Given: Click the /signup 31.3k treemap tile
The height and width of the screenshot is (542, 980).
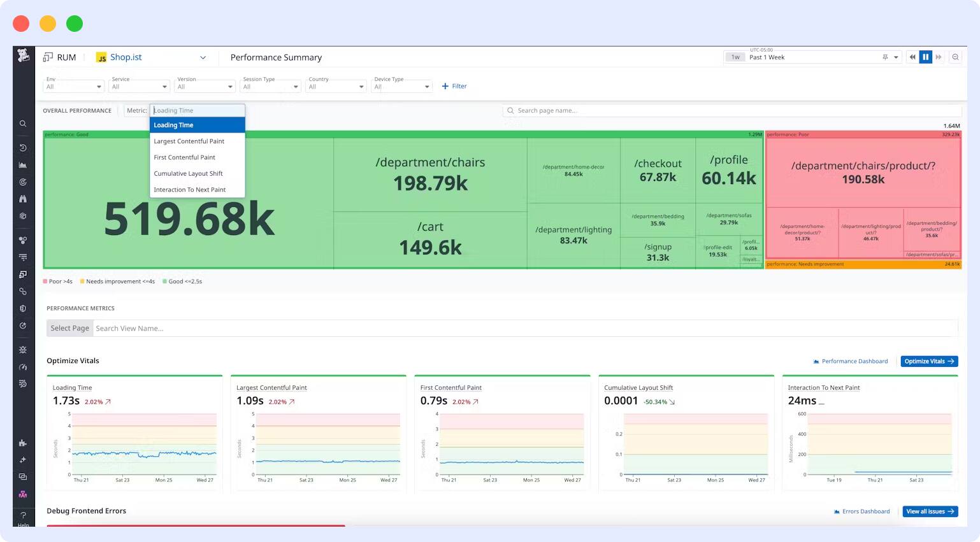Looking at the screenshot, I should [x=658, y=252].
